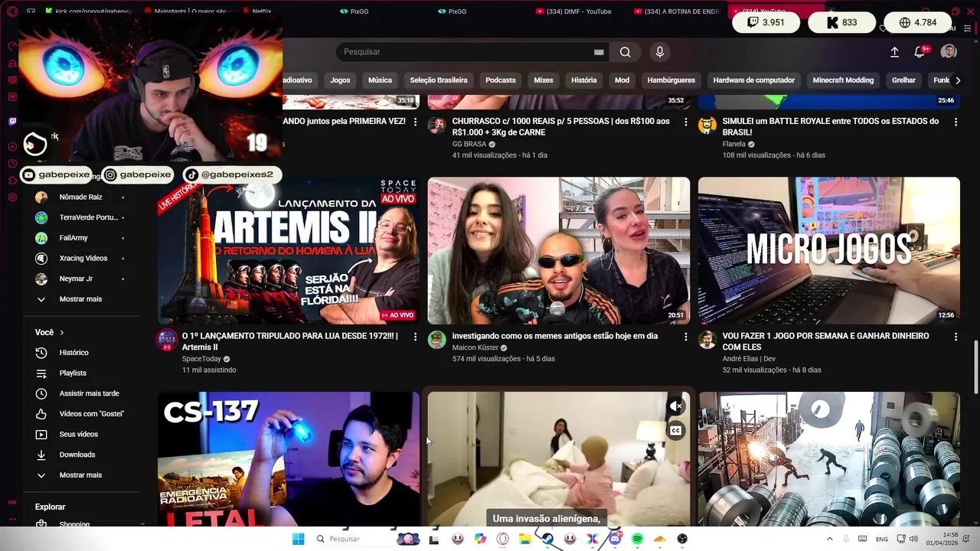Open File Explorer from the taskbar
Image resolution: width=980 pixels, height=551 pixels.
pos(525,539)
